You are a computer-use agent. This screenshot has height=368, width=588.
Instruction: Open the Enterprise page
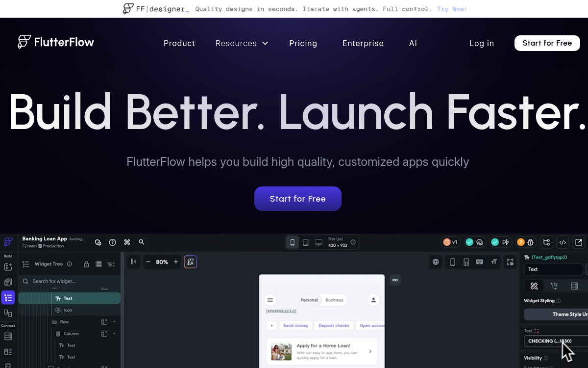click(x=363, y=43)
